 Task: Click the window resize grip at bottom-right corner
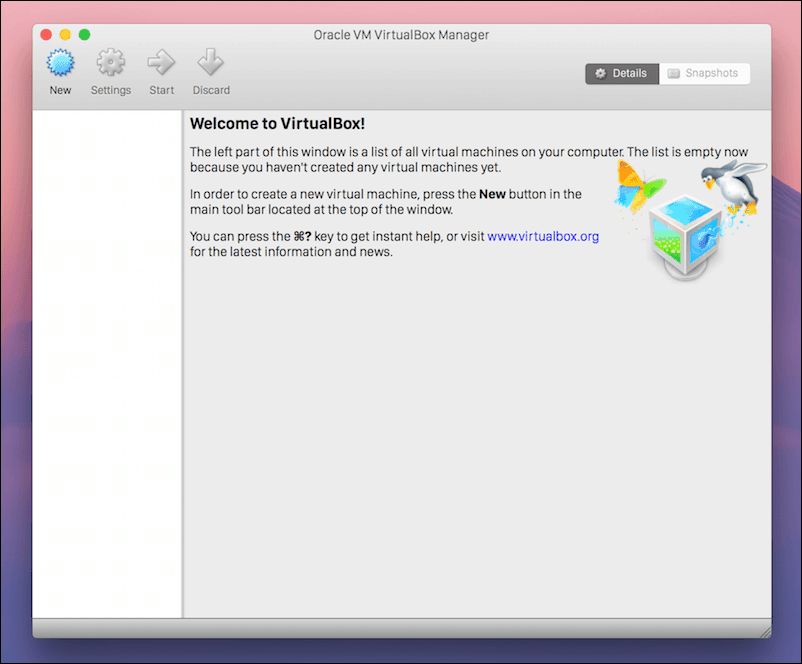point(765,631)
